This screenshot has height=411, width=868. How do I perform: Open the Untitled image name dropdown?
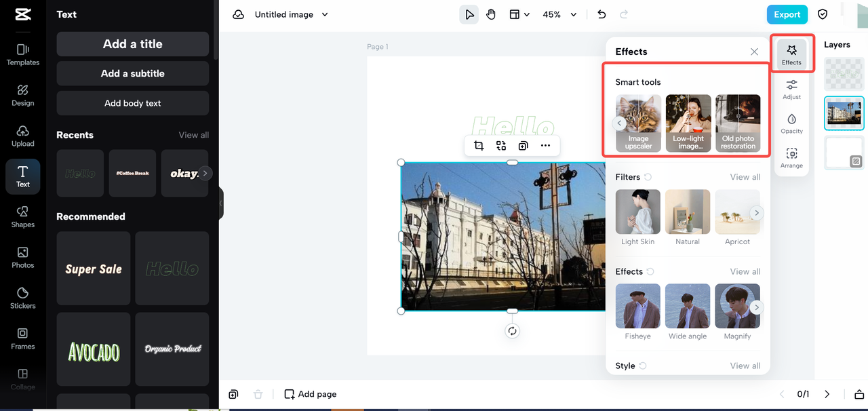pos(292,14)
